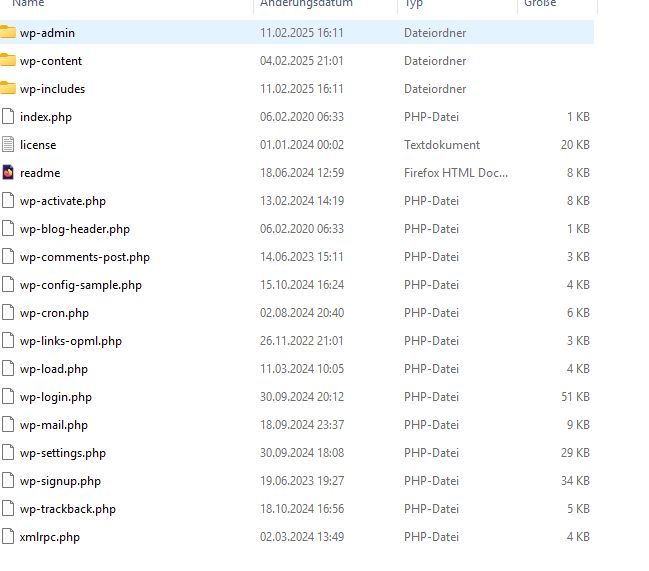Click the Typ column header
This screenshot has width=649, height=571.
click(413, 4)
